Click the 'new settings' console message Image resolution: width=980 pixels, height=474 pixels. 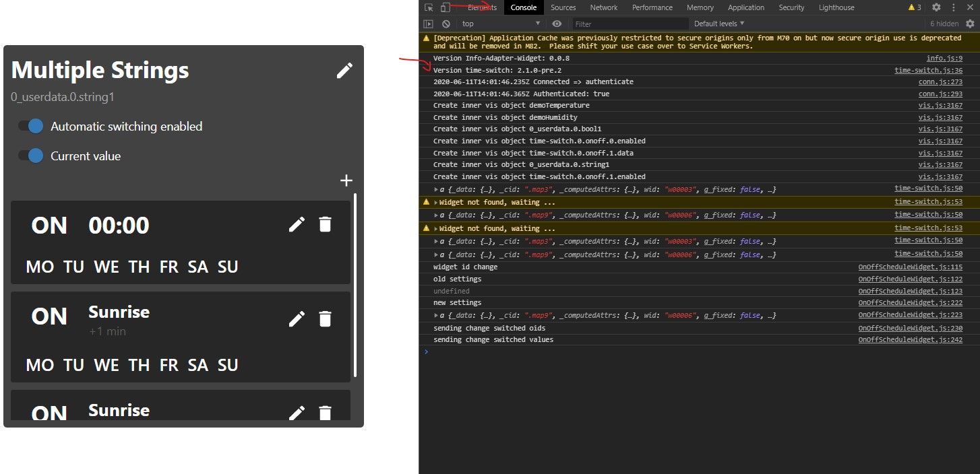457,302
